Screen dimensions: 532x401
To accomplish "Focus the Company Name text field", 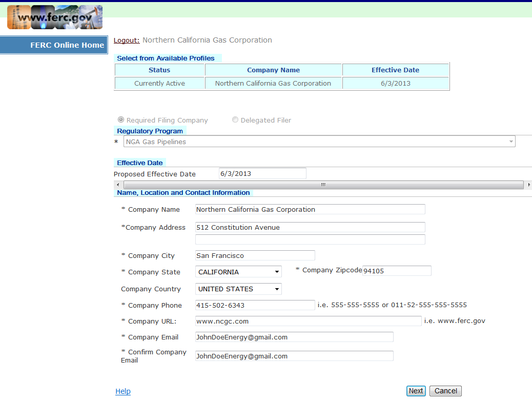I will (x=310, y=209).
